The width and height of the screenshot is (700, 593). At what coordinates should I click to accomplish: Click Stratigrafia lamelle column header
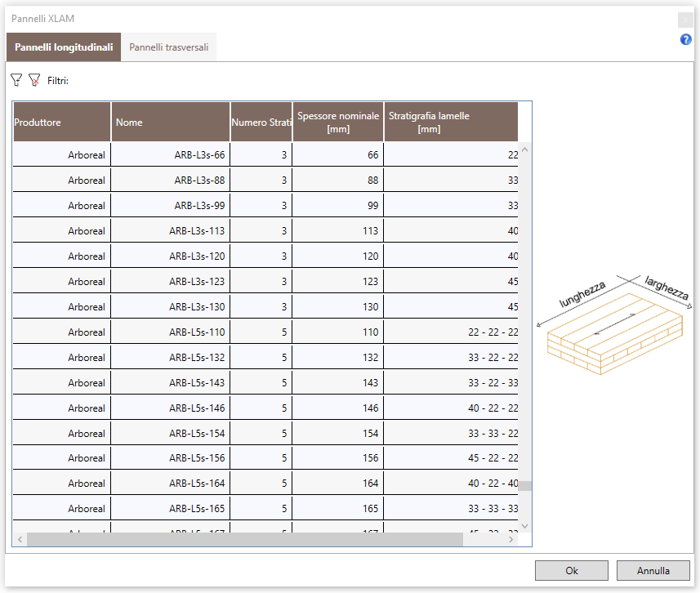[451, 122]
